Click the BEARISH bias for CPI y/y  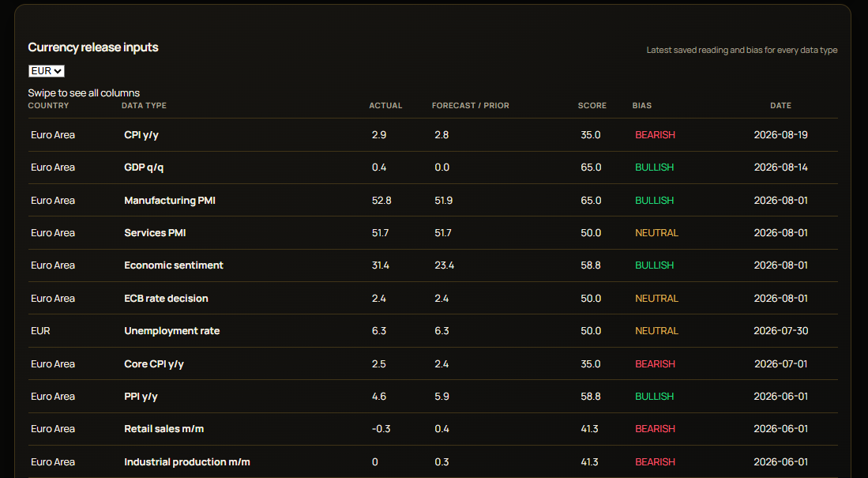click(x=655, y=134)
